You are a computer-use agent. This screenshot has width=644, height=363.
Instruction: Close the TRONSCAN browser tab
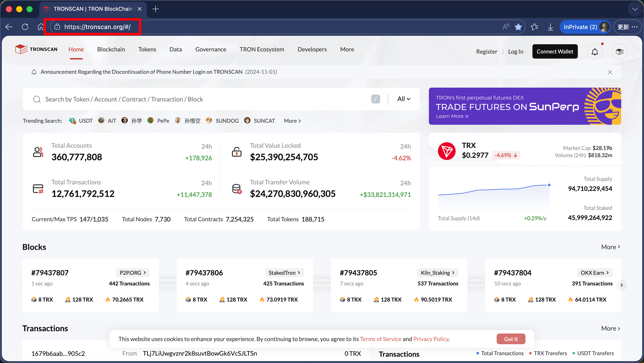[x=140, y=9]
